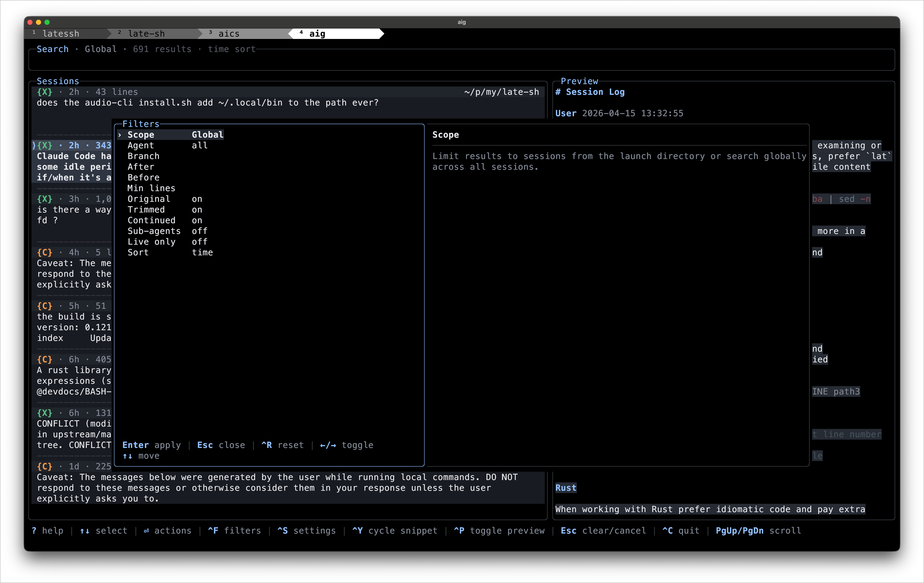Image resolution: width=924 pixels, height=583 pixels.
Task: Select the Scope filter row
Action: point(171,135)
